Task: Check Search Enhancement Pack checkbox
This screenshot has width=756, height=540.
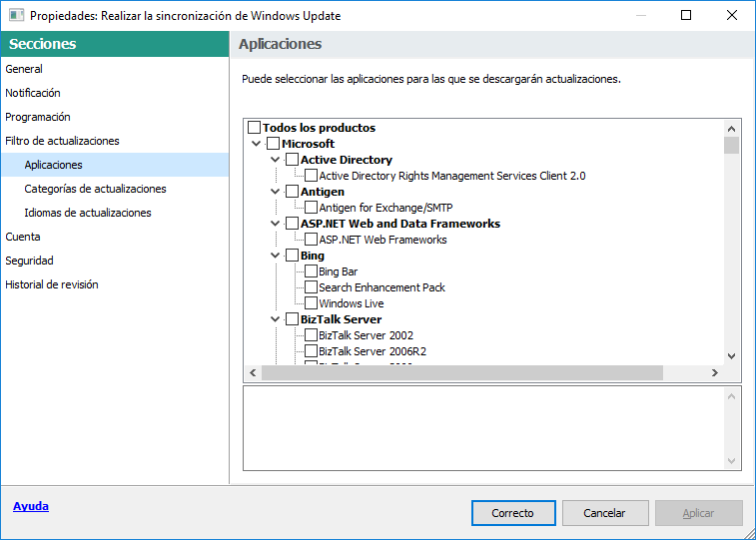Action: tap(311, 287)
